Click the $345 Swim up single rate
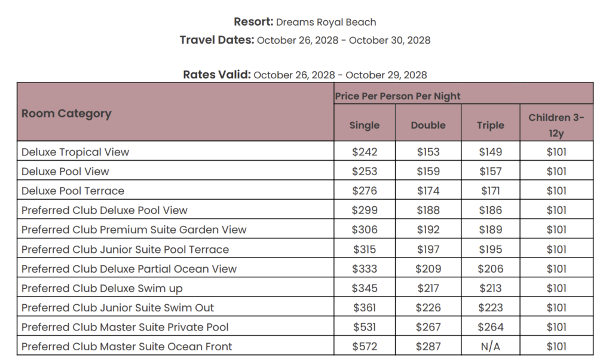612x364 pixels. [365, 288]
